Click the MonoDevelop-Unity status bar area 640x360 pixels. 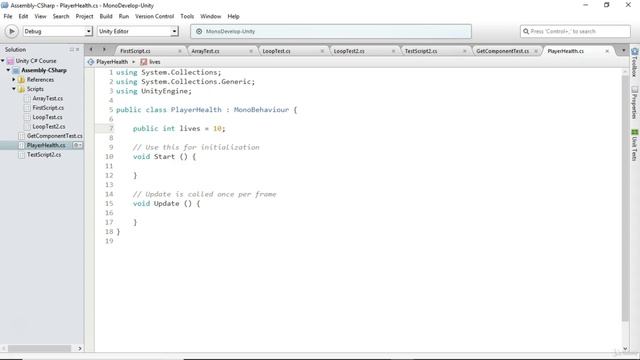tap(331, 31)
